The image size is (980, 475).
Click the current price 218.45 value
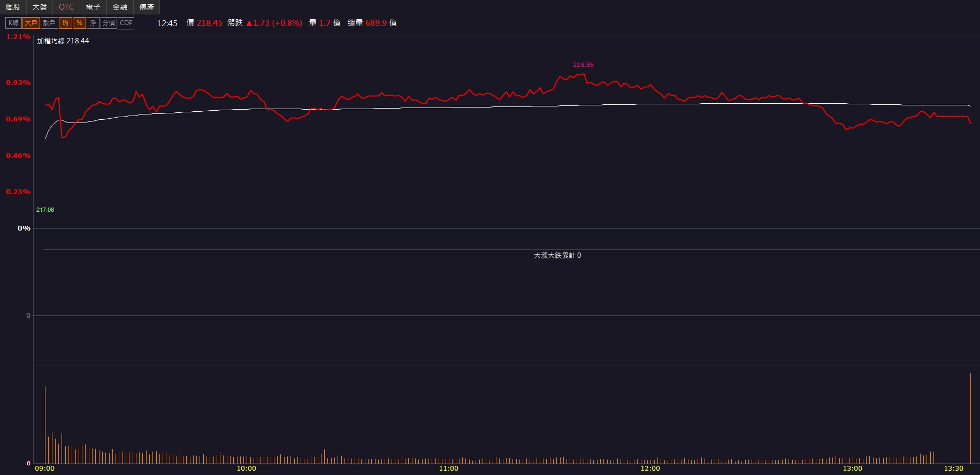point(209,23)
